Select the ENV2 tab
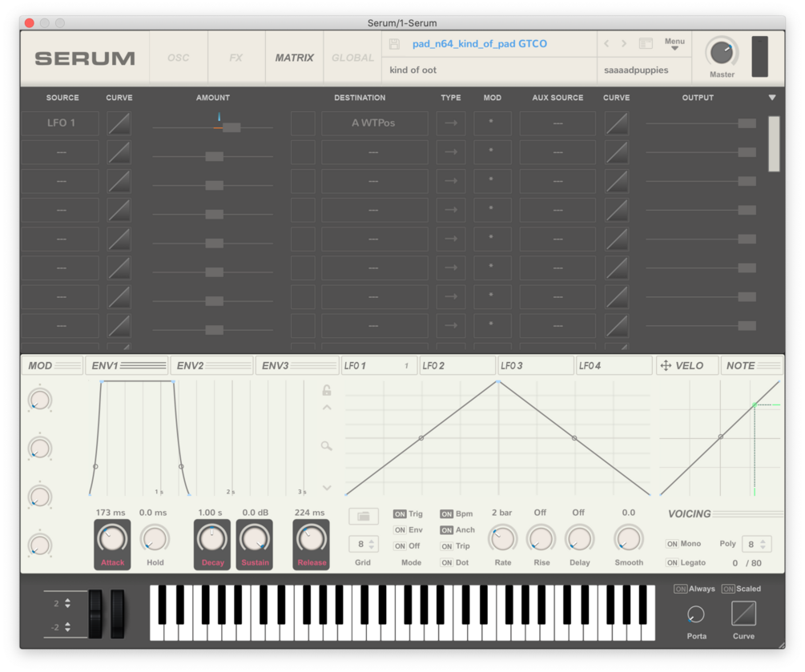Image resolution: width=805 pixels, height=672 pixels. coord(212,365)
